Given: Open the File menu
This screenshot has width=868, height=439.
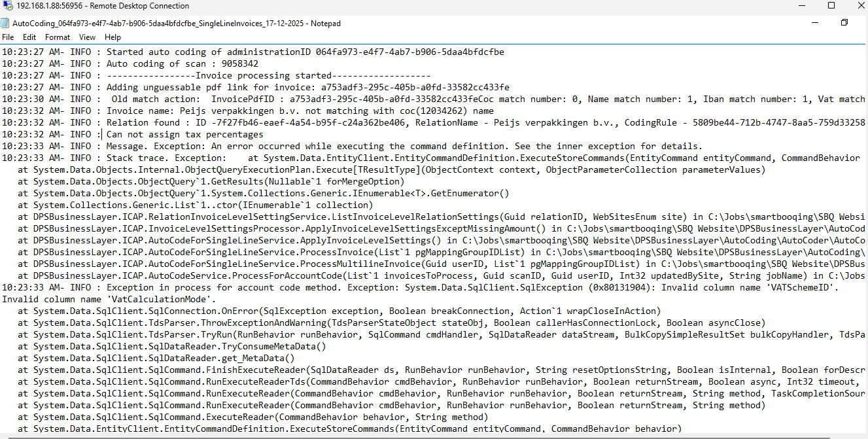Looking at the screenshot, I should (x=8, y=37).
